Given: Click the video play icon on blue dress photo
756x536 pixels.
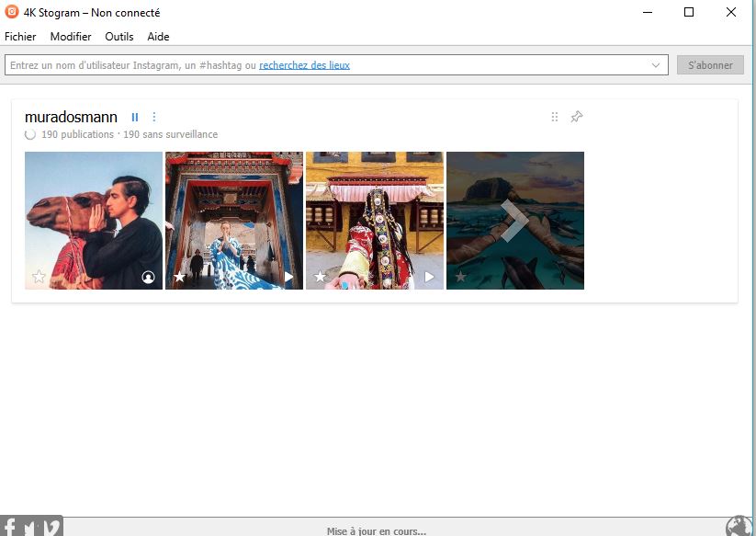Looking at the screenshot, I should tap(288, 277).
